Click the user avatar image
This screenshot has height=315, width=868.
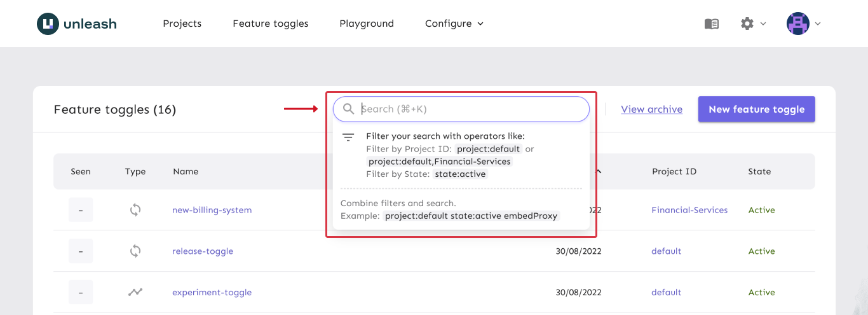[x=797, y=24]
